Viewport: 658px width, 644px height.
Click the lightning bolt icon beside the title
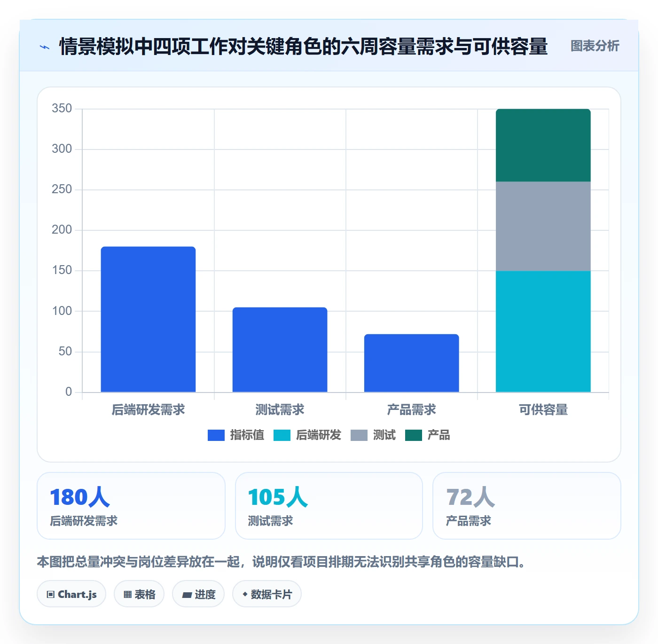tap(45, 47)
